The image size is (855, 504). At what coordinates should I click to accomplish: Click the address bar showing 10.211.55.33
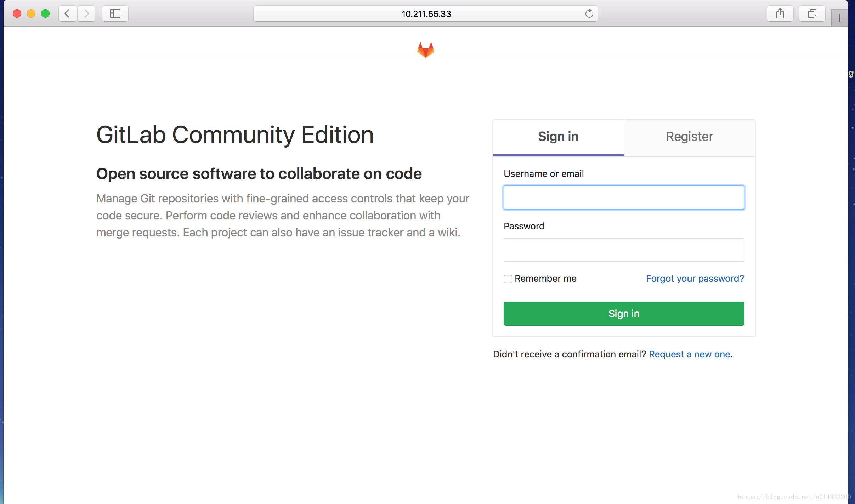[x=425, y=14]
